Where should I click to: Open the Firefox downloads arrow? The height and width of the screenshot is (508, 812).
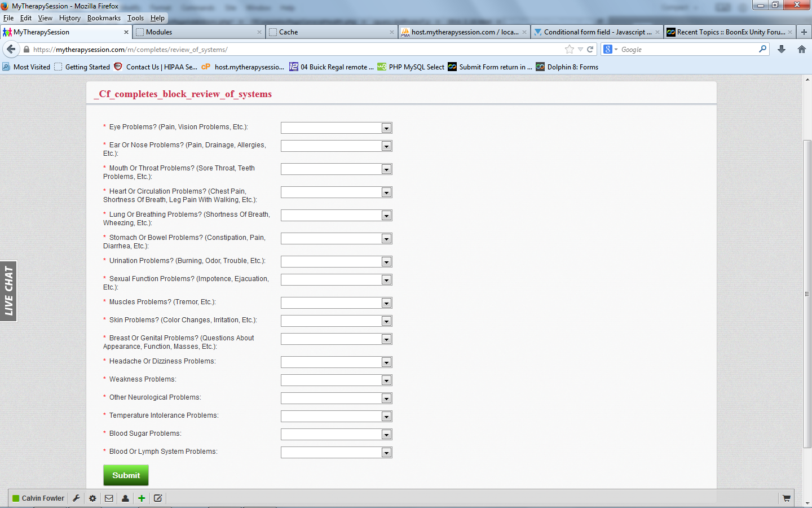[782, 50]
